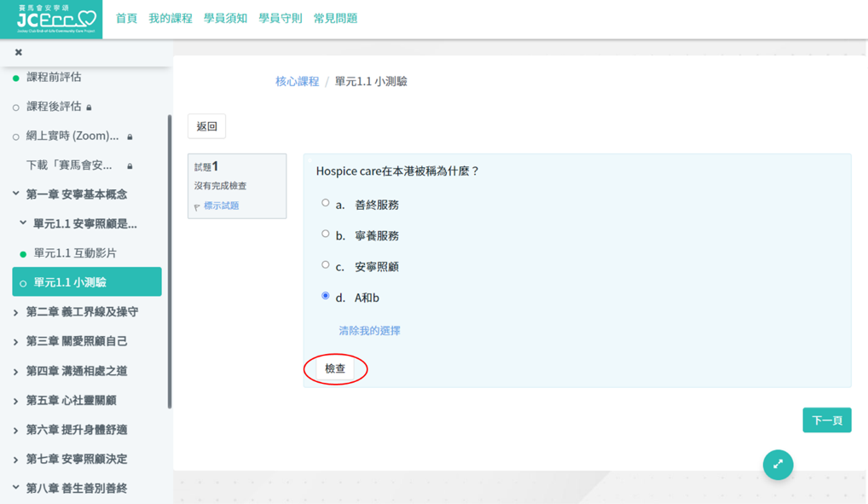This screenshot has width=868, height=504.
Task: Expand 第五章 心社靈關顧 section
Action: coord(71,400)
